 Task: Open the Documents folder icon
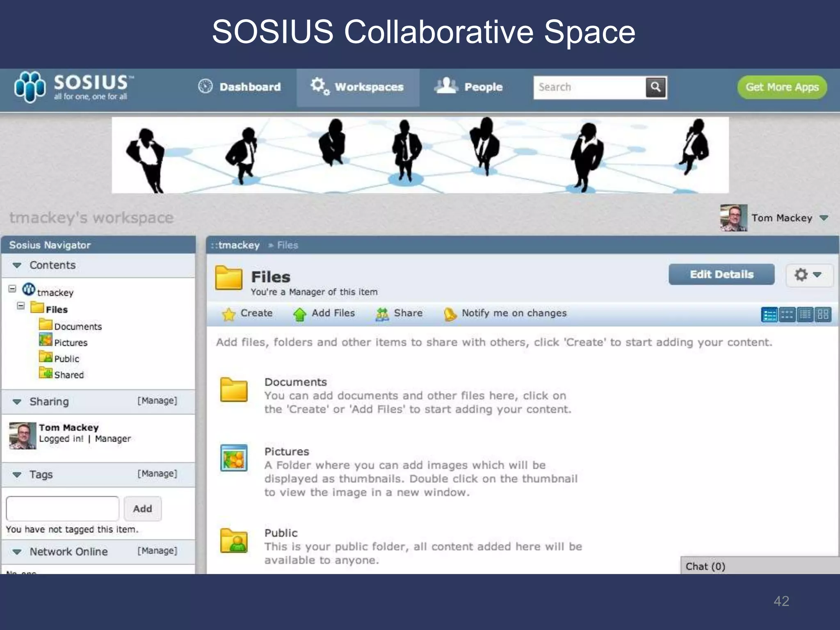click(234, 390)
